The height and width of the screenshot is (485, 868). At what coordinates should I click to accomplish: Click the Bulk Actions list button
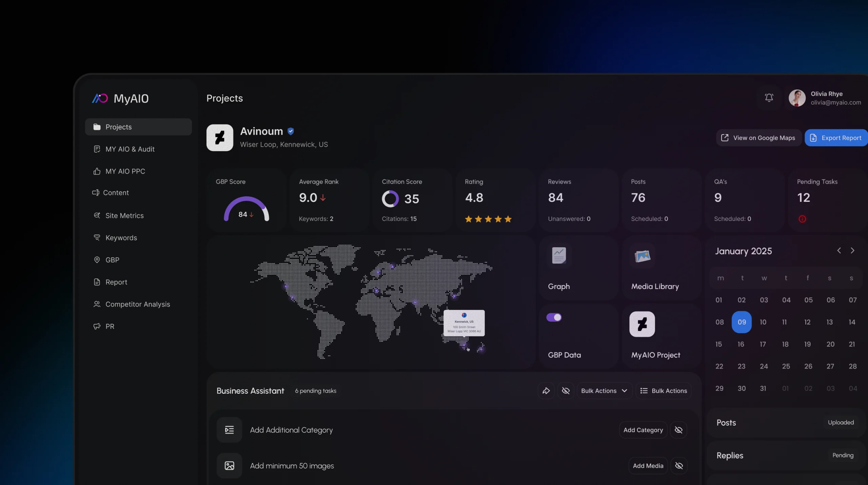click(664, 391)
